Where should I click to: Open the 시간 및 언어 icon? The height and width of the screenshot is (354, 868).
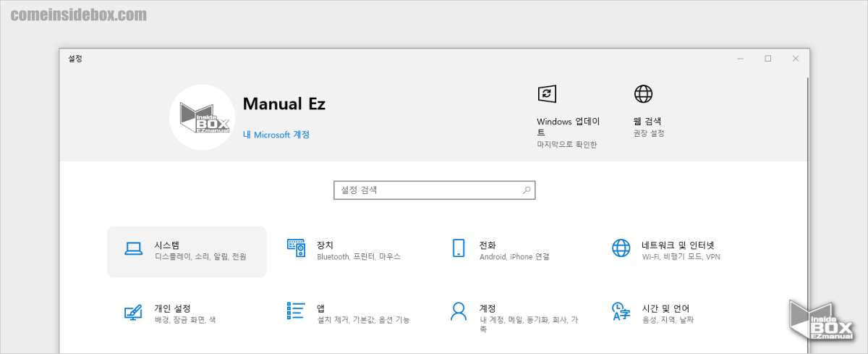point(621,312)
